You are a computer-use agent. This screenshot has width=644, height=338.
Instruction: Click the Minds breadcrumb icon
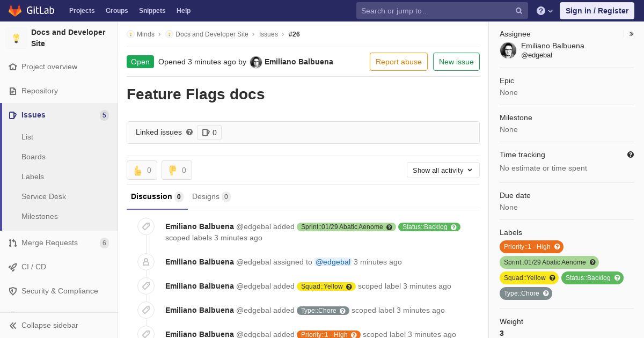pyautogui.click(x=130, y=34)
